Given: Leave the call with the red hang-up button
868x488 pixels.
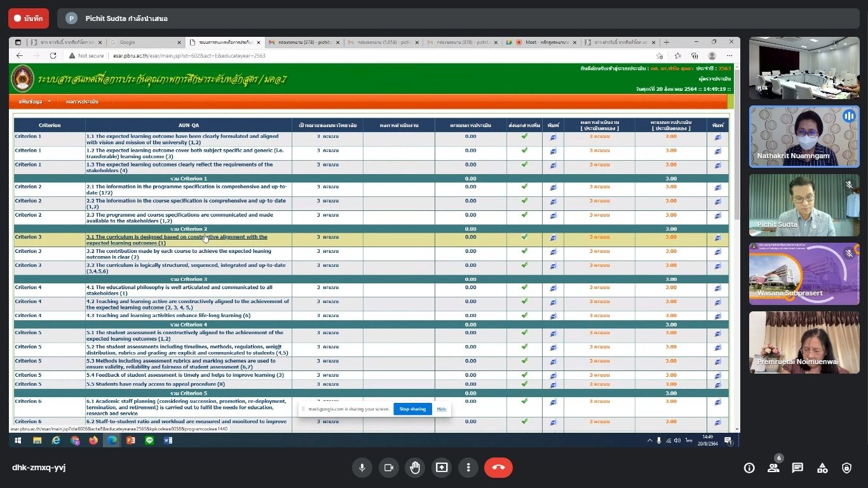Looking at the screenshot, I should [498, 468].
